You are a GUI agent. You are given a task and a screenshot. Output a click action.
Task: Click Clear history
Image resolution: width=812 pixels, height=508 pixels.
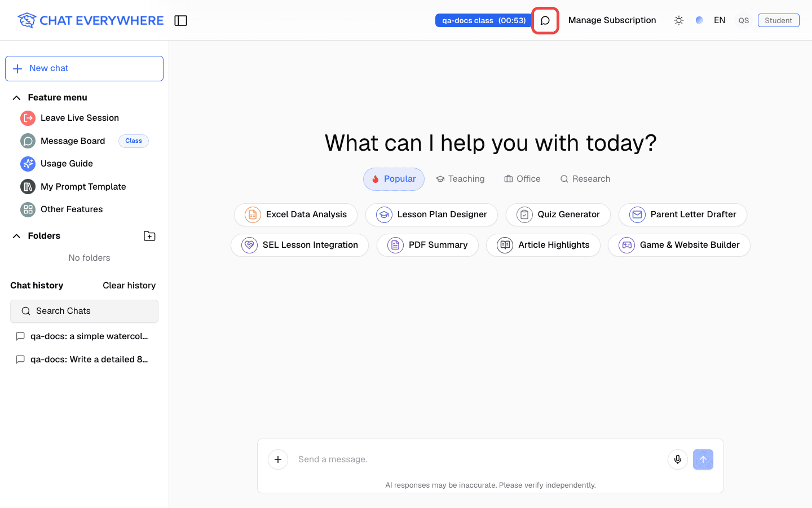(129, 286)
